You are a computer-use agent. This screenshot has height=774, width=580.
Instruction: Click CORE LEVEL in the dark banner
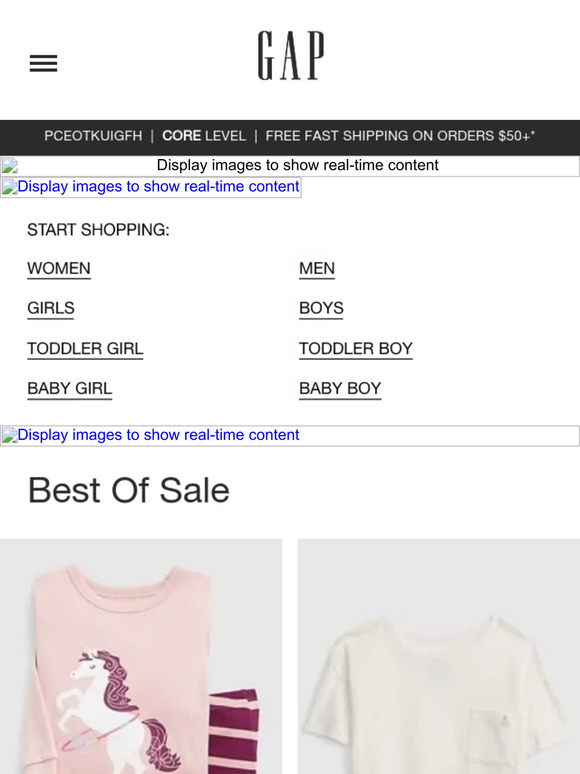[204, 136]
